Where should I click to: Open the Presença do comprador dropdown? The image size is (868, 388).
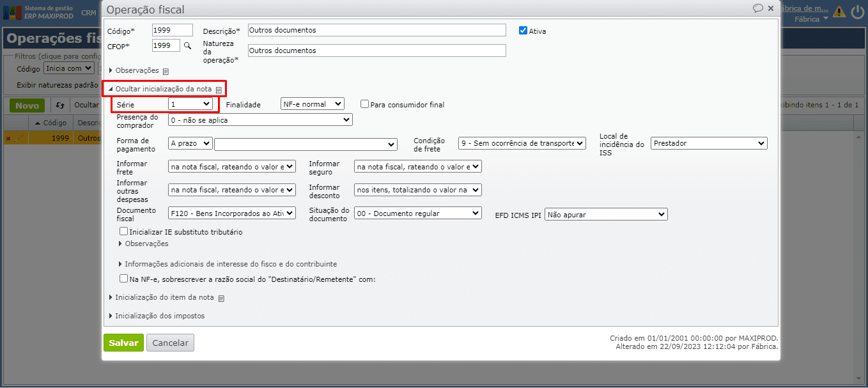(260, 120)
